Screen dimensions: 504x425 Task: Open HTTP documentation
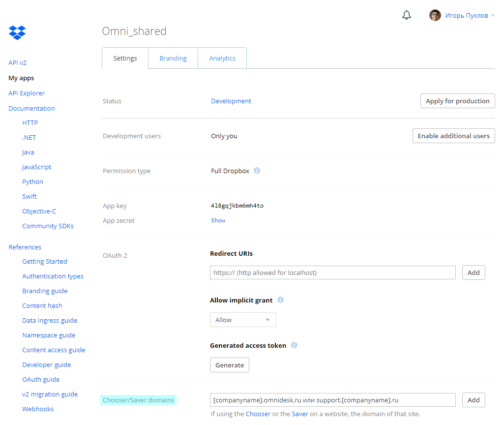click(30, 123)
